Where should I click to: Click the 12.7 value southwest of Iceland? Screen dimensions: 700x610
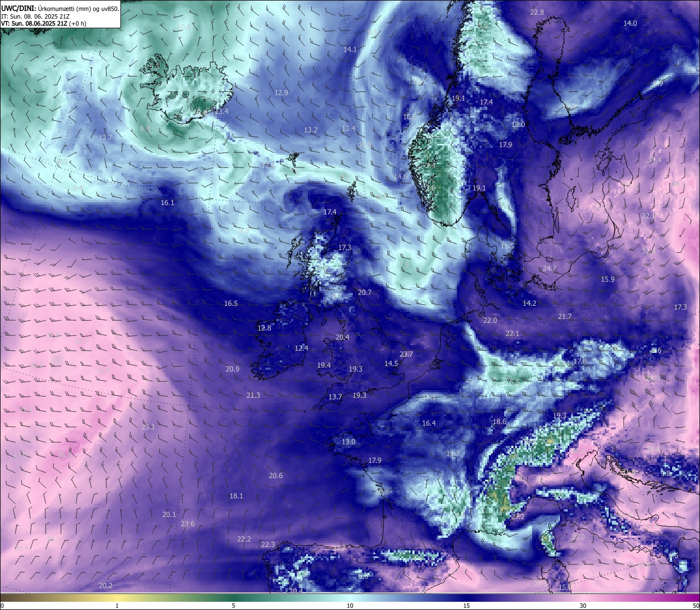click(x=105, y=137)
